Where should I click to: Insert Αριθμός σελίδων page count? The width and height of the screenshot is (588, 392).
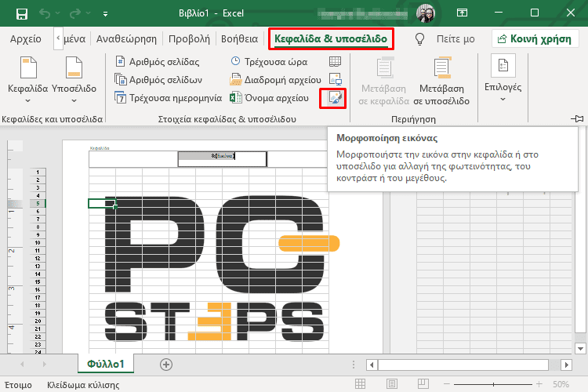click(158, 79)
